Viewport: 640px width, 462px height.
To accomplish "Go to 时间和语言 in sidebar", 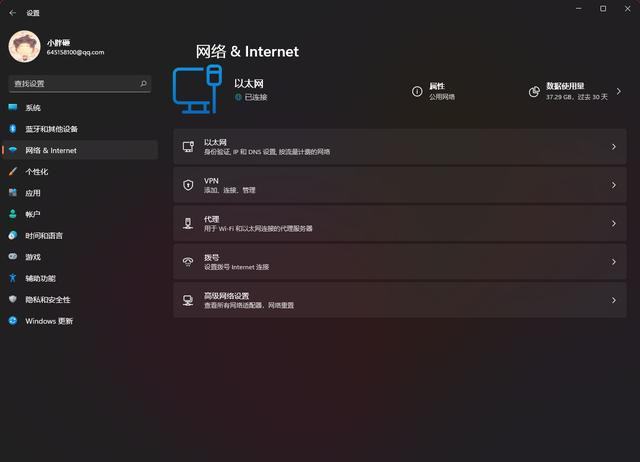I will coord(44,236).
